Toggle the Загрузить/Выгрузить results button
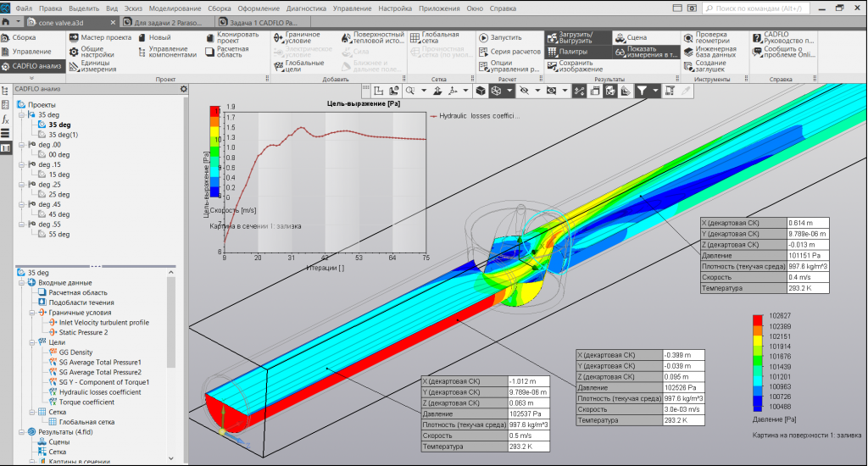The width and height of the screenshot is (868, 466). (x=578, y=37)
